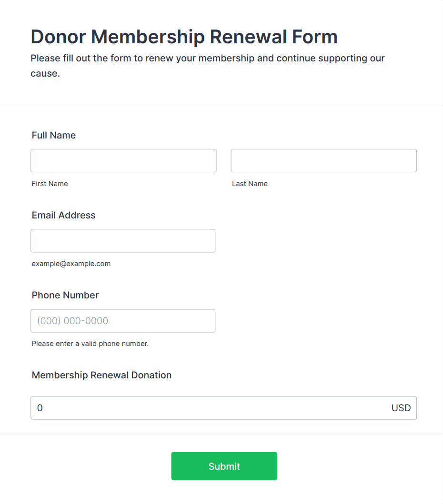Click the "First Name" sublabel text

click(x=50, y=184)
